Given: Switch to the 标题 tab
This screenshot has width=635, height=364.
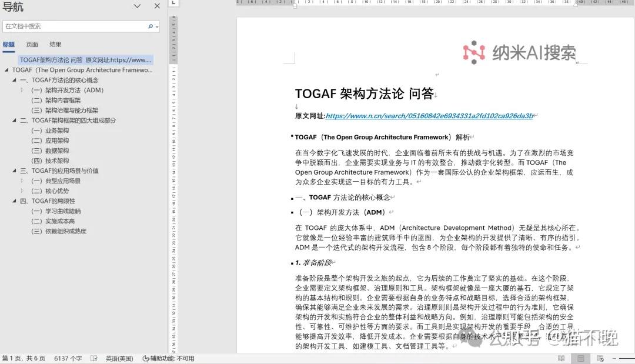Looking at the screenshot, I should (x=8, y=45).
